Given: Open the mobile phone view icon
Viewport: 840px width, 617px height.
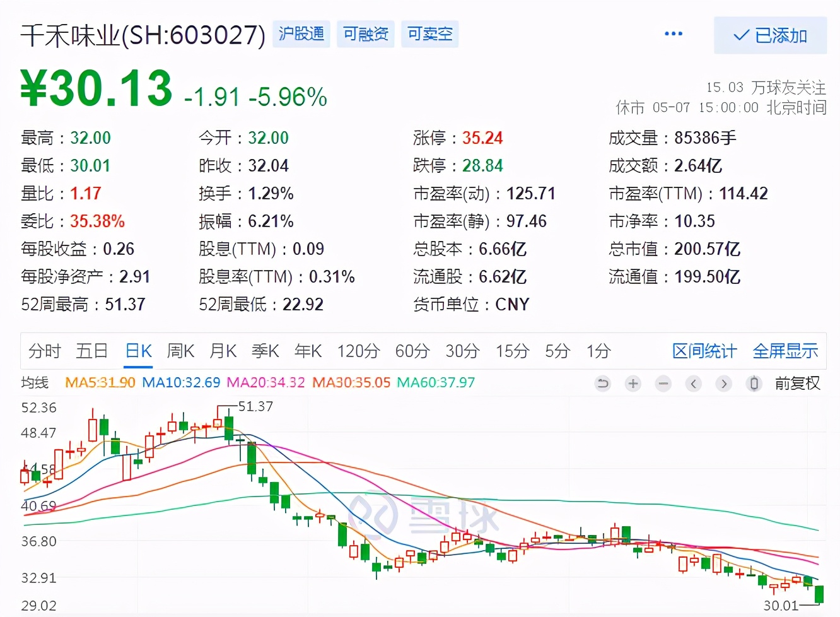Looking at the screenshot, I should 754,383.
